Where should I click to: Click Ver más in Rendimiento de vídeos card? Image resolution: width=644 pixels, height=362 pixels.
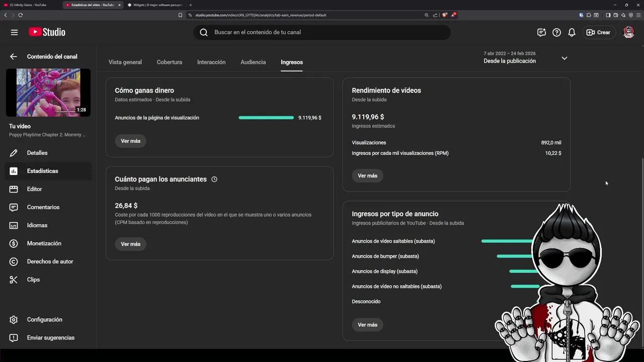[x=368, y=176]
